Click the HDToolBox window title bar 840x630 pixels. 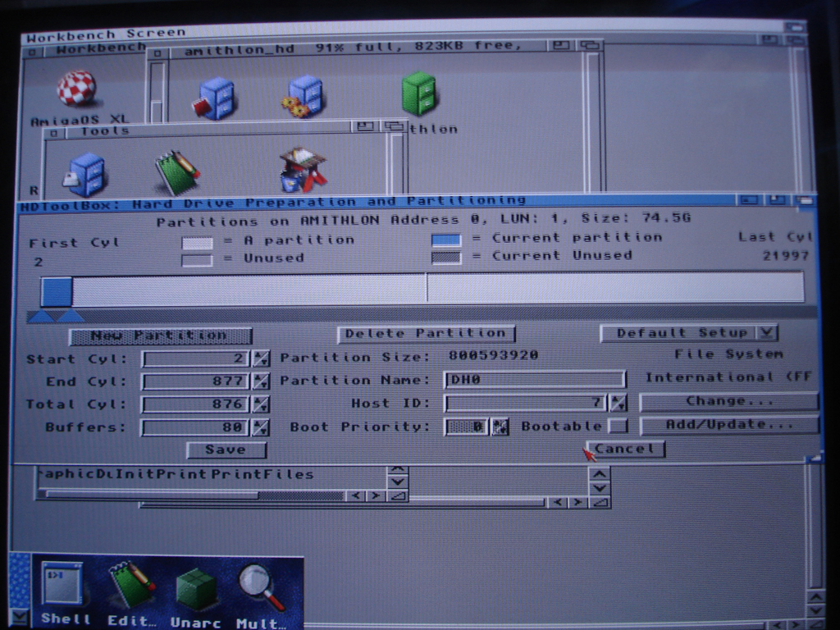click(x=375, y=202)
